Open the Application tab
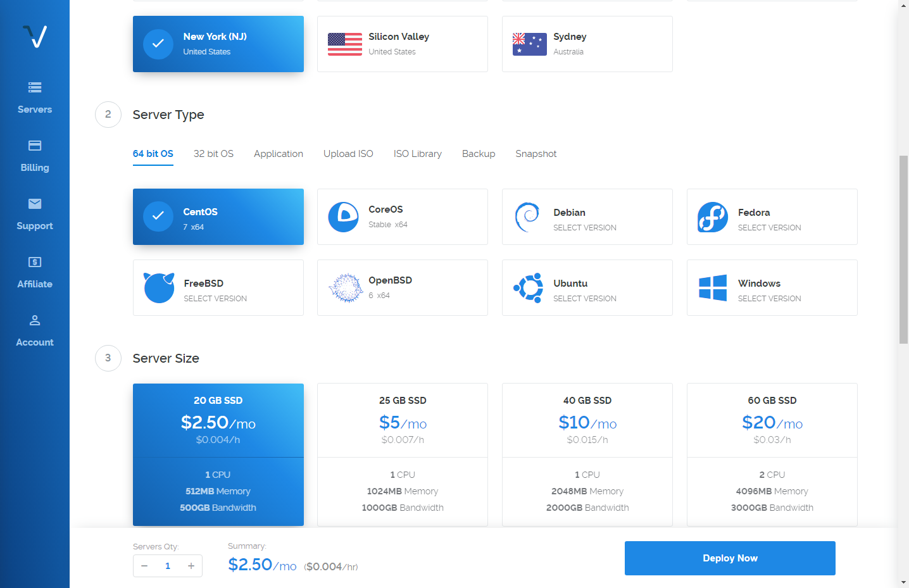 click(279, 154)
